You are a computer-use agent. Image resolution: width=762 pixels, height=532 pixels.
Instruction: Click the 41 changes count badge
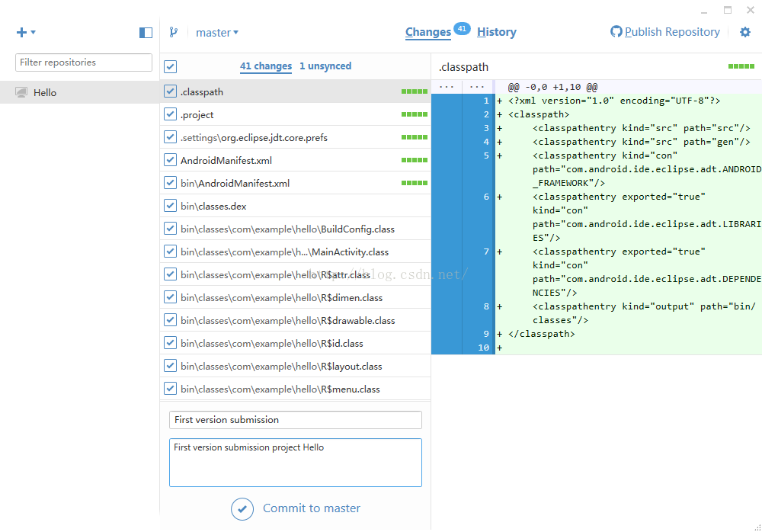click(462, 29)
